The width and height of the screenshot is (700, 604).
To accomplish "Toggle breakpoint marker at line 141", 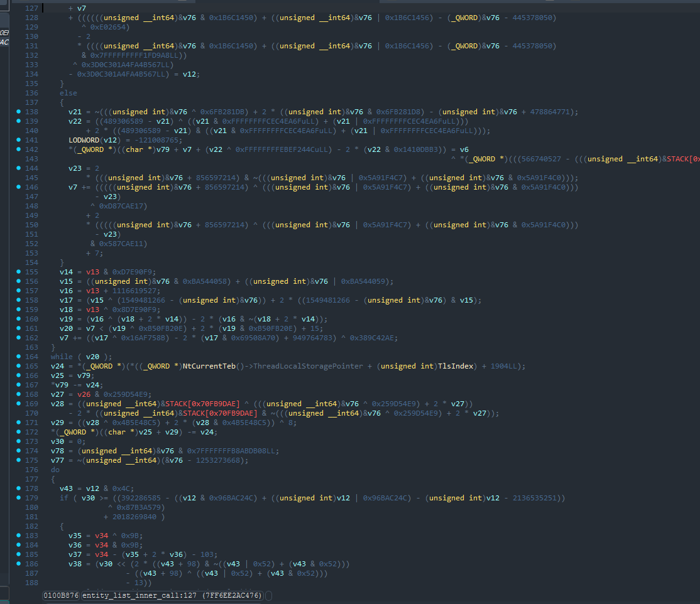I will [x=19, y=140].
